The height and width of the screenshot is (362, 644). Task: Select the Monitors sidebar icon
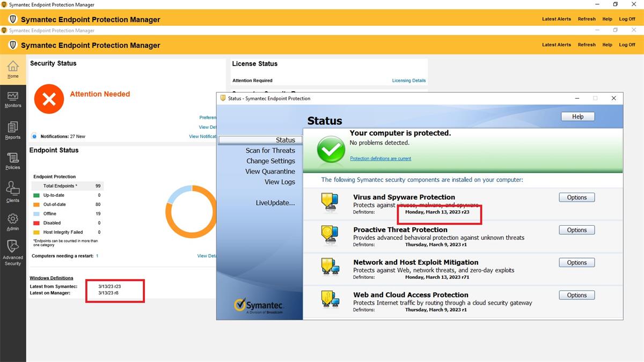pyautogui.click(x=13, y=100)
